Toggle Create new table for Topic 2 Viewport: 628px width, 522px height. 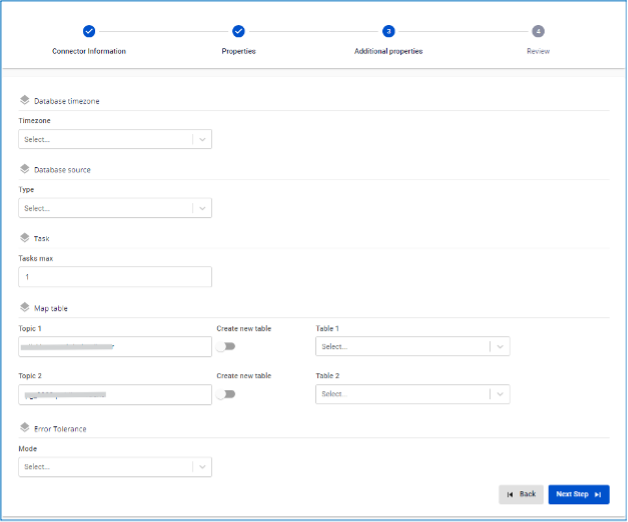(x=225, y=394)
